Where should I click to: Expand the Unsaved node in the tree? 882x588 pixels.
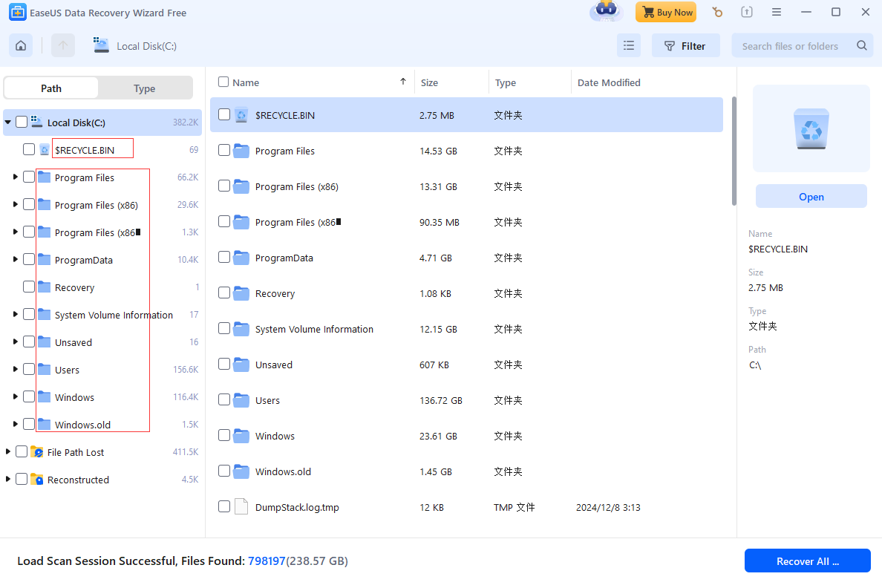[15, 342]
